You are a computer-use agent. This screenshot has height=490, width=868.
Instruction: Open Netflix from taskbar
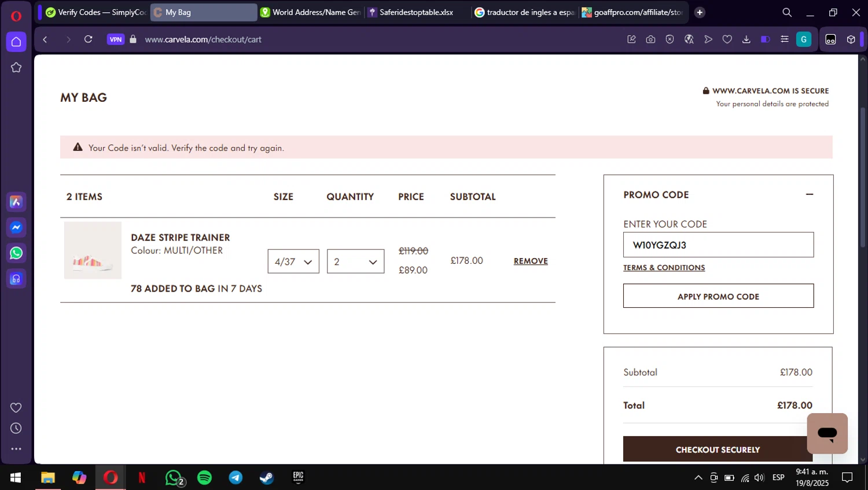click(x=142, y=478)
